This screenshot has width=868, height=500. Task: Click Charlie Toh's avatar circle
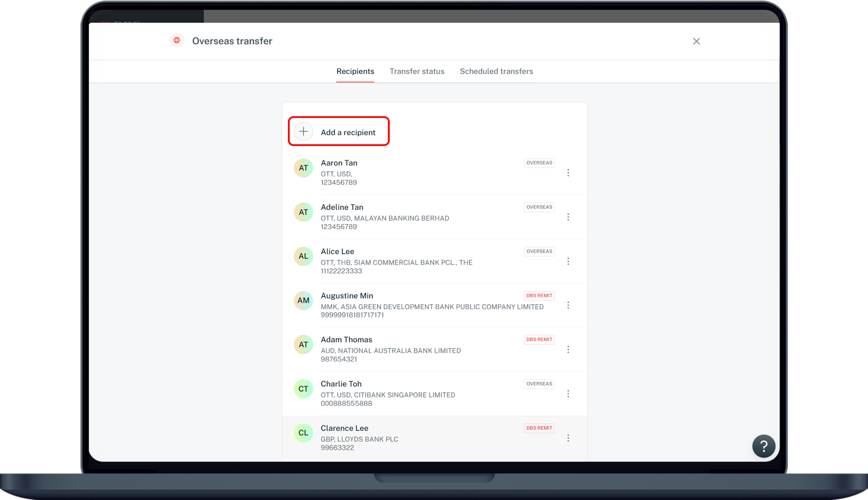coord(303,389)
